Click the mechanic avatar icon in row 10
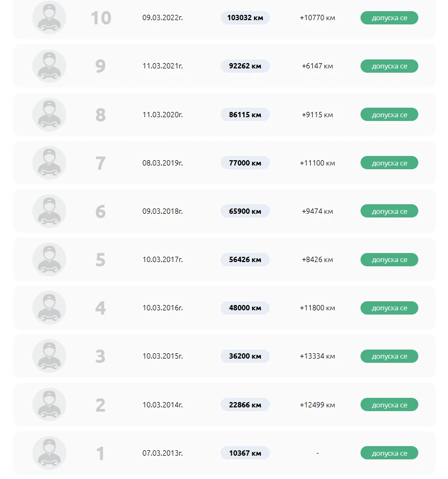 49,18
